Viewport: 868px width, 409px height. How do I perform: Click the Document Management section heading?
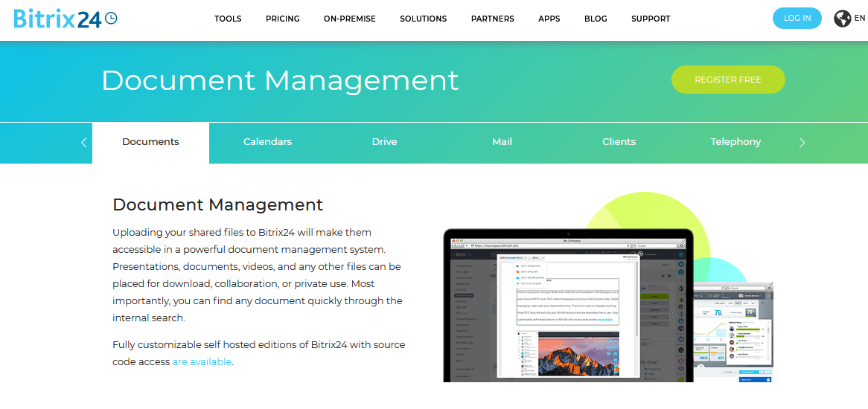click(217, 204)
